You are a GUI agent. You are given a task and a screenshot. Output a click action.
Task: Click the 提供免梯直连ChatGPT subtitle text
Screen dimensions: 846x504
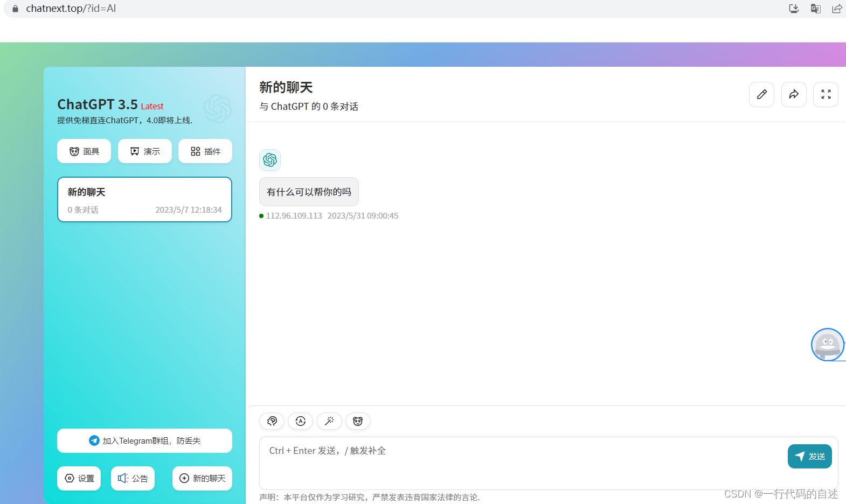coord(125,121)
